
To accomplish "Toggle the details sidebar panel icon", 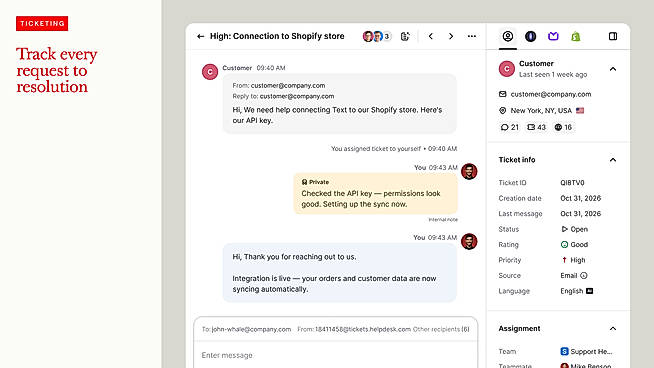I will [x=613, y=36].
